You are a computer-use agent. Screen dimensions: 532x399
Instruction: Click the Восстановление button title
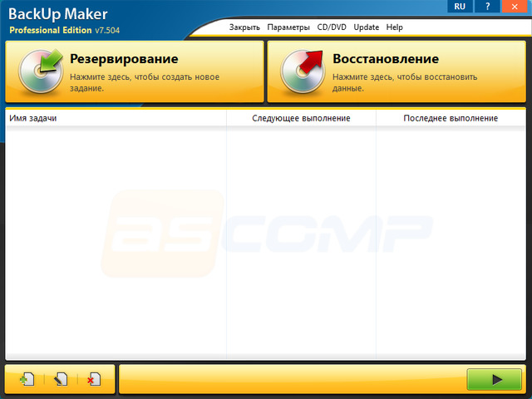pyautogui.click(x=385, y=60)
